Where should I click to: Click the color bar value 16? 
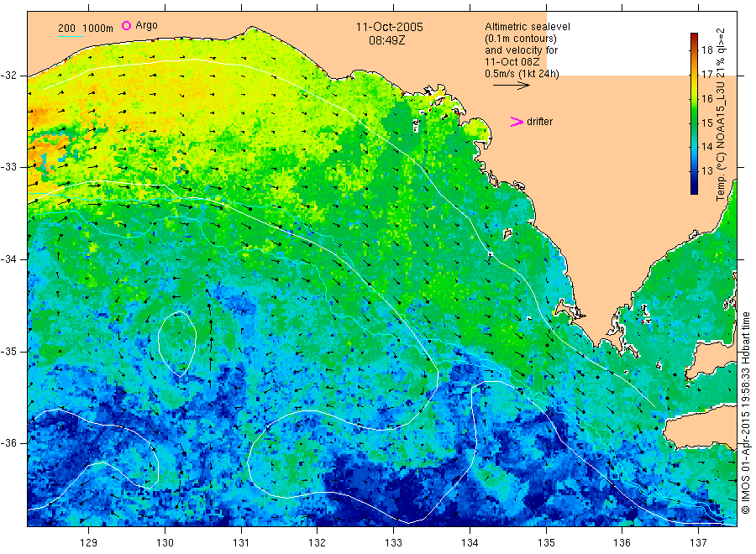pyautogui.click(x=706, y=99)
